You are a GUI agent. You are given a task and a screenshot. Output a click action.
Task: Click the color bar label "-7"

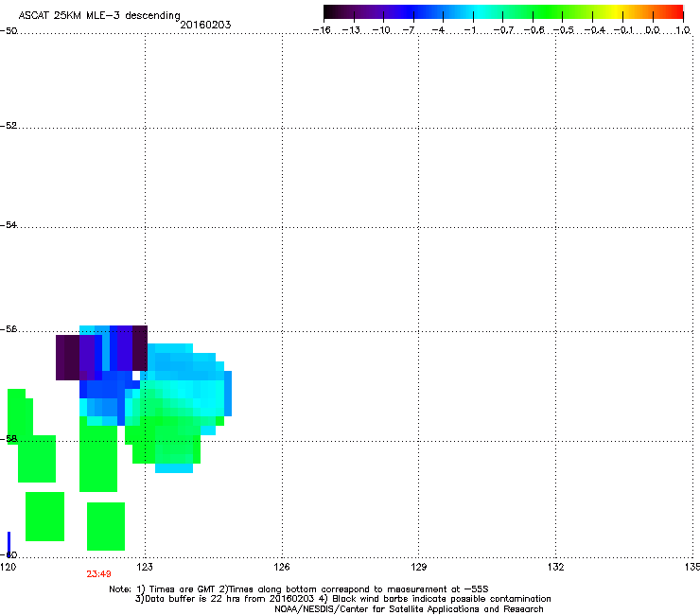coord(409,30)
